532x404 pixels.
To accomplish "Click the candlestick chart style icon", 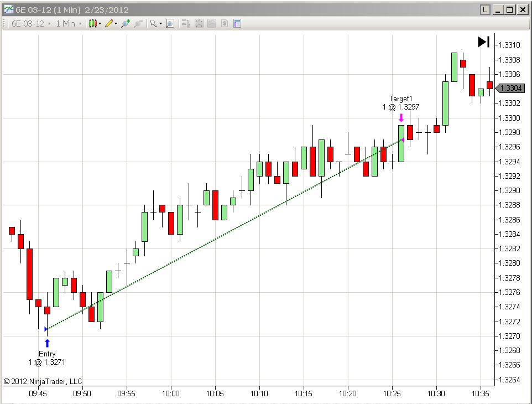I will pyautogui.click(x=92, y=23).
